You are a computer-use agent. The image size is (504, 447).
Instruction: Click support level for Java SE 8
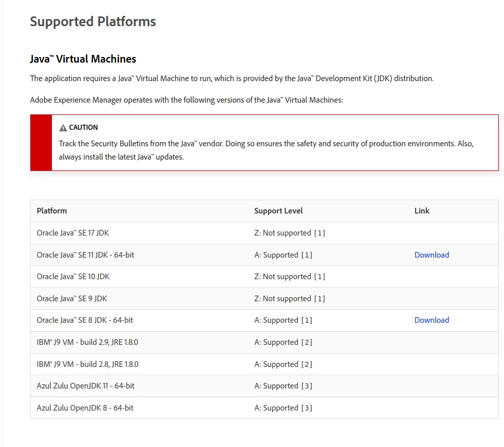point(283,320)
